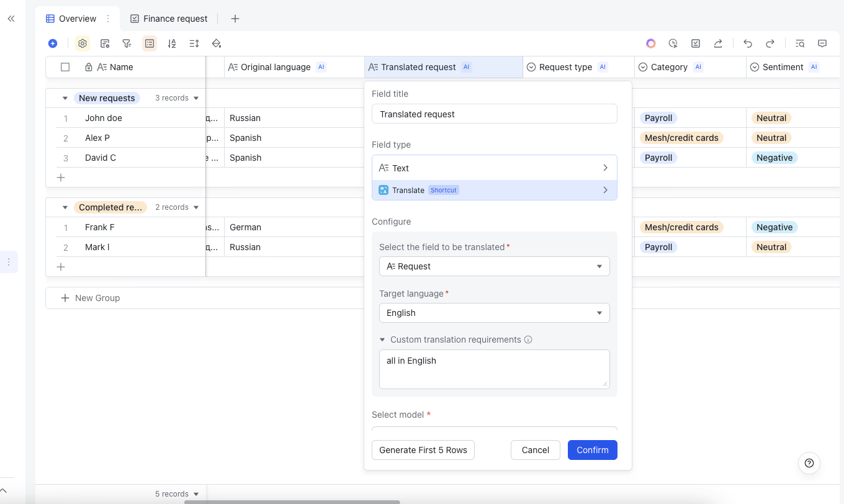This screenshot has width=844, height=504.
Task: Click Generate First 5 Rows button
Action: [423, 450]
